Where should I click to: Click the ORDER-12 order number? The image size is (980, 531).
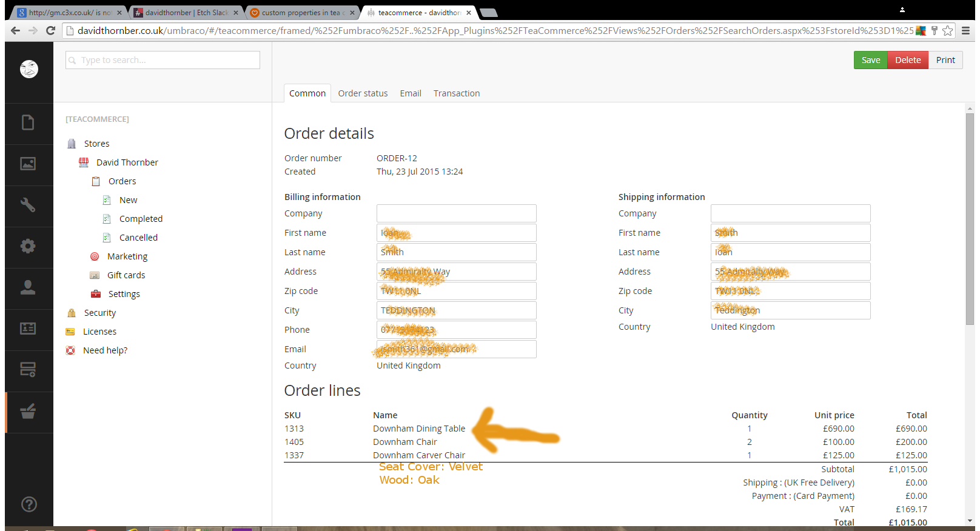click(x=397, y=158)
